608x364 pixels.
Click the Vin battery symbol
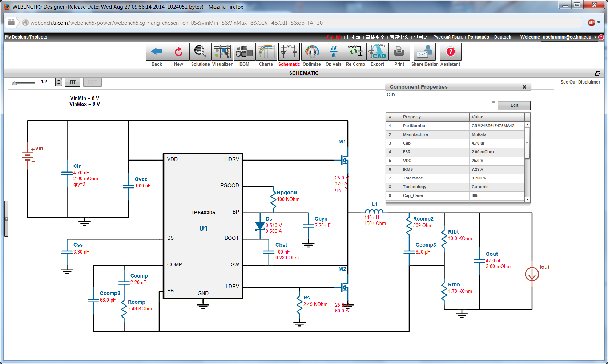(x=28, y=156)
